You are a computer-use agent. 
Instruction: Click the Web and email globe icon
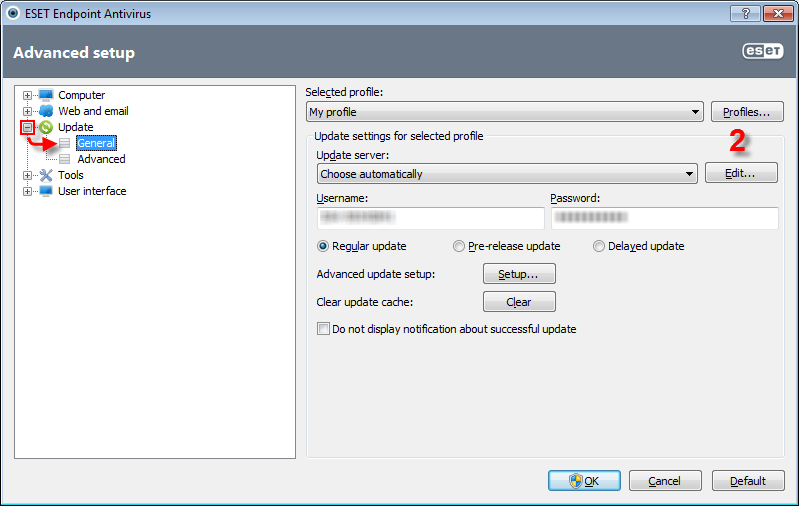point(46,111)
